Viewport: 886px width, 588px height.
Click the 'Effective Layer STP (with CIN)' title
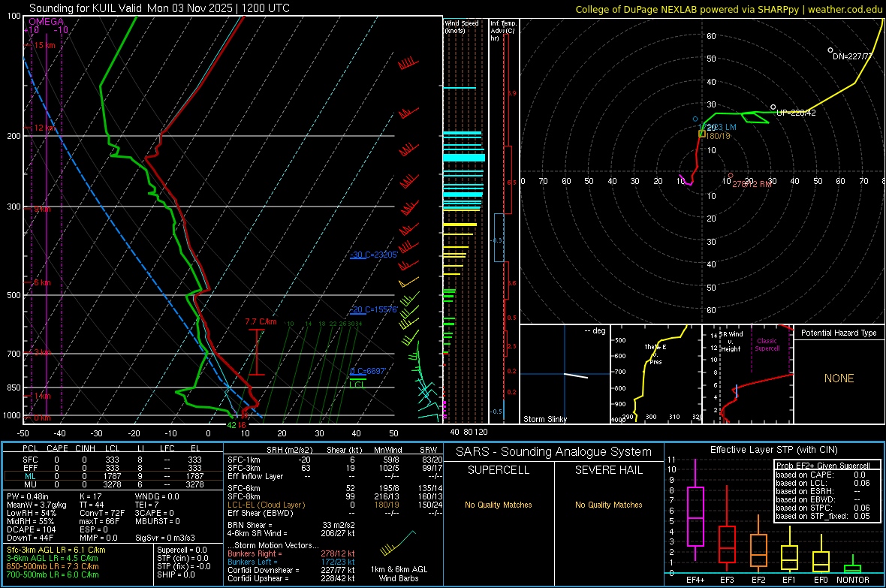(x=773, y=450)
